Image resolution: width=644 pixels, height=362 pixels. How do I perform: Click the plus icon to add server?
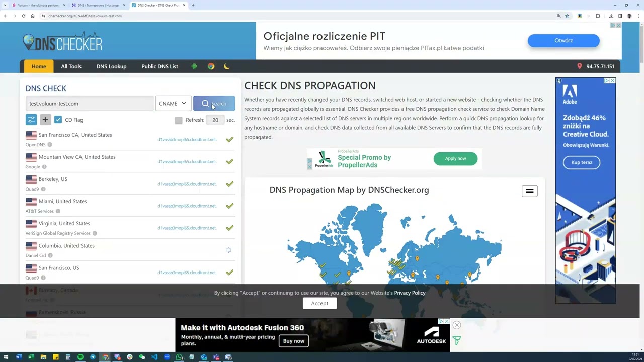click(x=45, y=120)
